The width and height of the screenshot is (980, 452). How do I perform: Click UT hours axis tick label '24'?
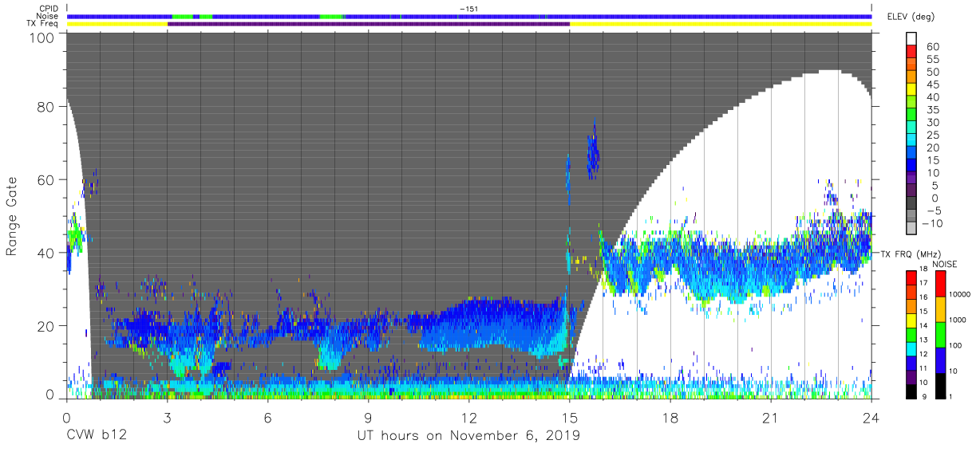tap(871, 419)
